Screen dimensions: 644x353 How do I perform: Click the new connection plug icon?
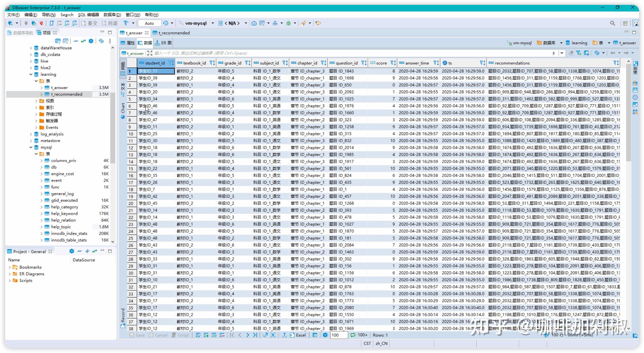click(10, 23)
